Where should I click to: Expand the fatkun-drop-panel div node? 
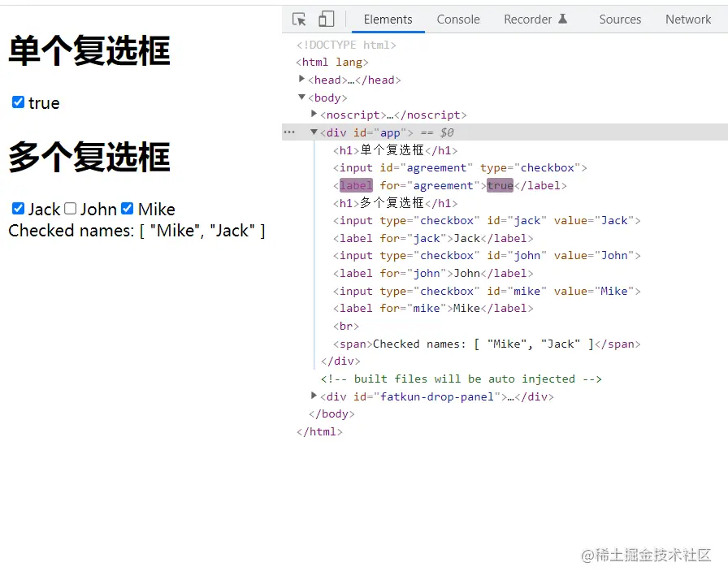(x=314, y=396)
